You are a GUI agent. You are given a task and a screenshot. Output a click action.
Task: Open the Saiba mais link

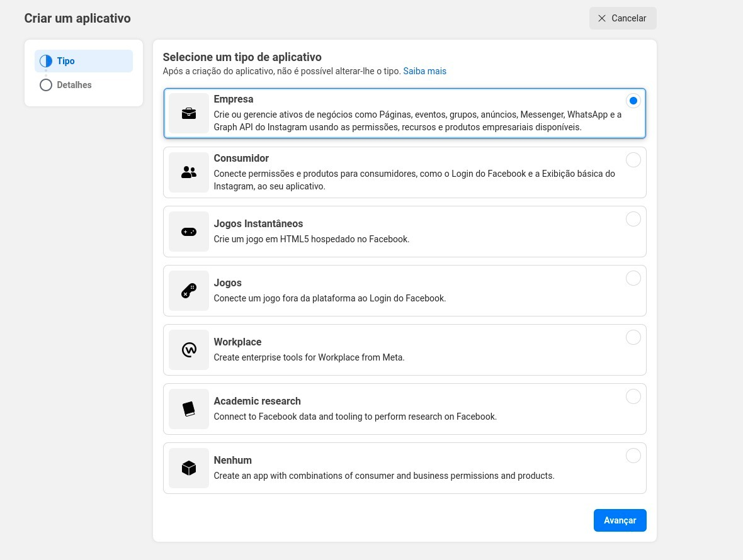(424, 71)
